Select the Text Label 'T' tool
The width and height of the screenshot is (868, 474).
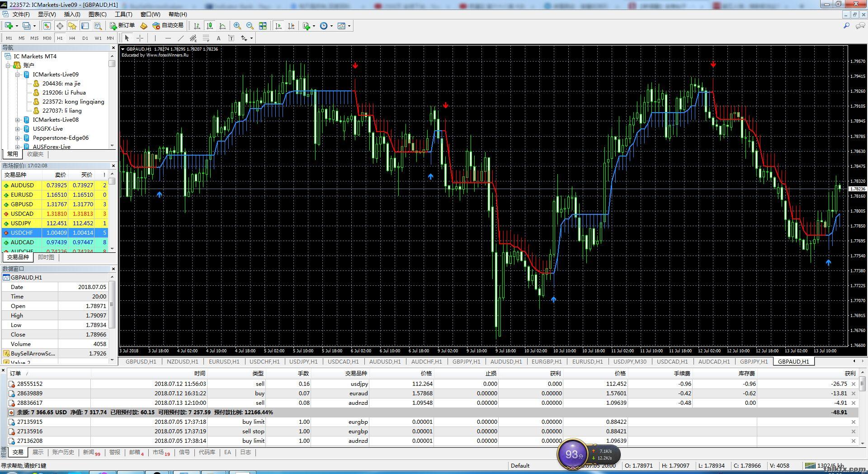pos(231,38)
